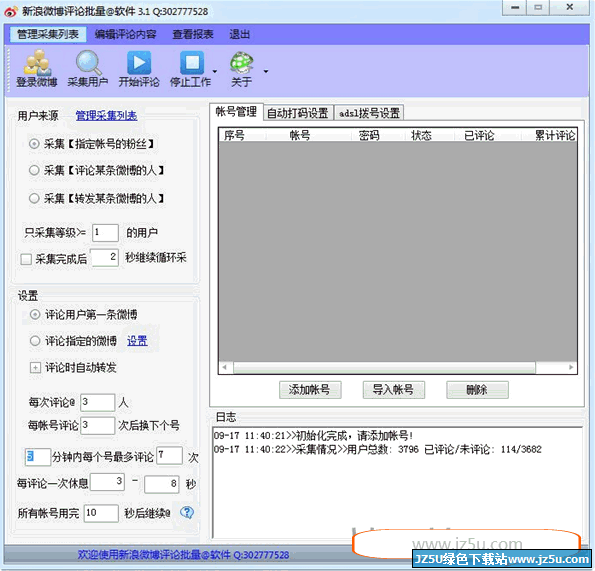This screenshot has width=595, height=571.
Task: Click the 所有帐号用完 seconds field
Action: click(x=101, y=513)
